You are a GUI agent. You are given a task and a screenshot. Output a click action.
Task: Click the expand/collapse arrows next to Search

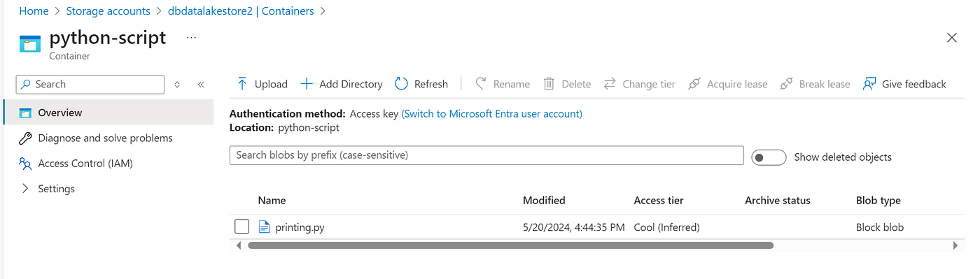(177, 85)
